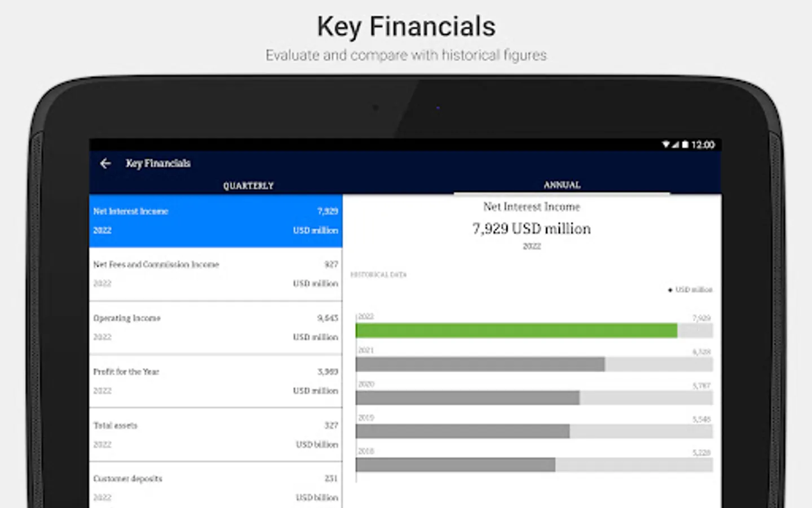Select Net Fees and Commission Income row
Image resolution: width=812 pixels, height=508 pixels.
coord(216,274)
